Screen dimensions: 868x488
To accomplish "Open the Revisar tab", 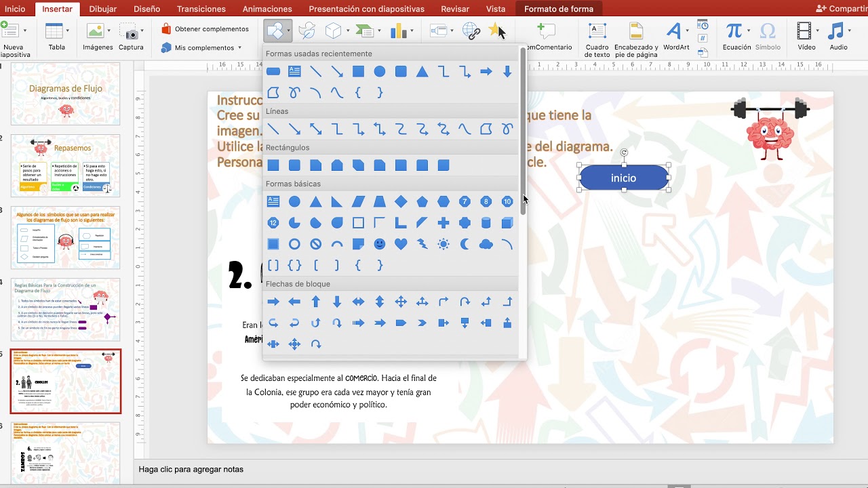I will 455,9.
